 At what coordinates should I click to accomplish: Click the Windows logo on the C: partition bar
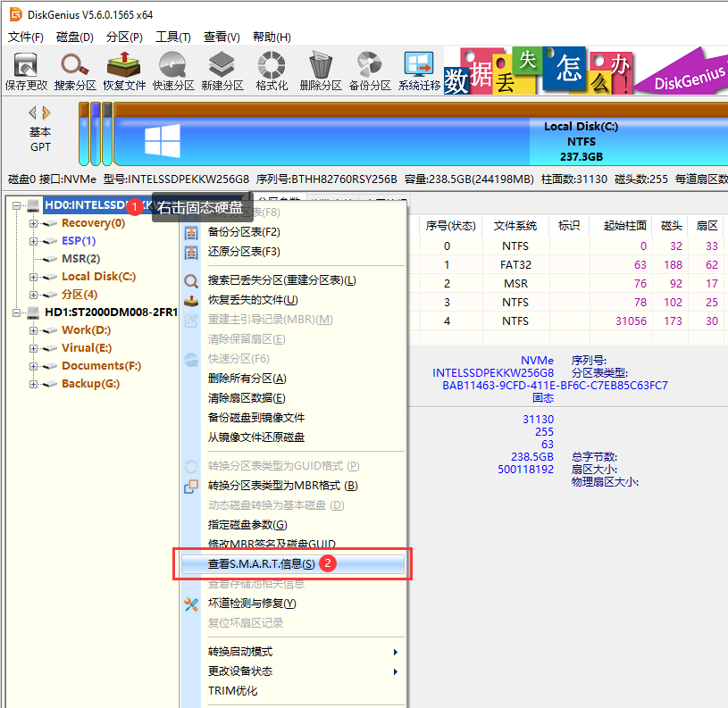(162, 140)
